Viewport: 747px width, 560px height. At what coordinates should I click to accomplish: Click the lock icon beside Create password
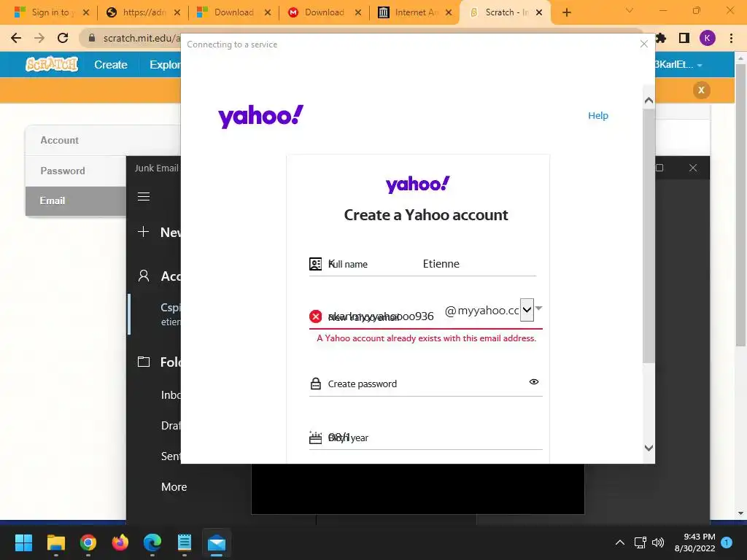pyautogui.click(x=315, y=384)
